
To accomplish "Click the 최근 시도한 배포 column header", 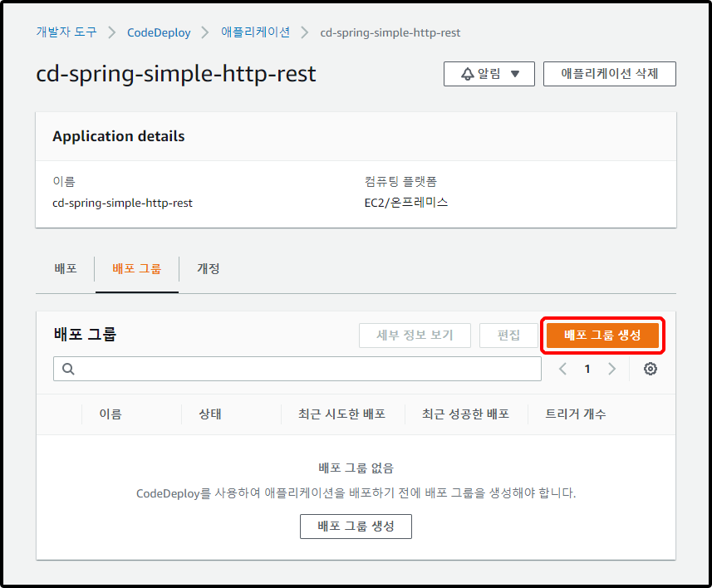I will point(341,414).
